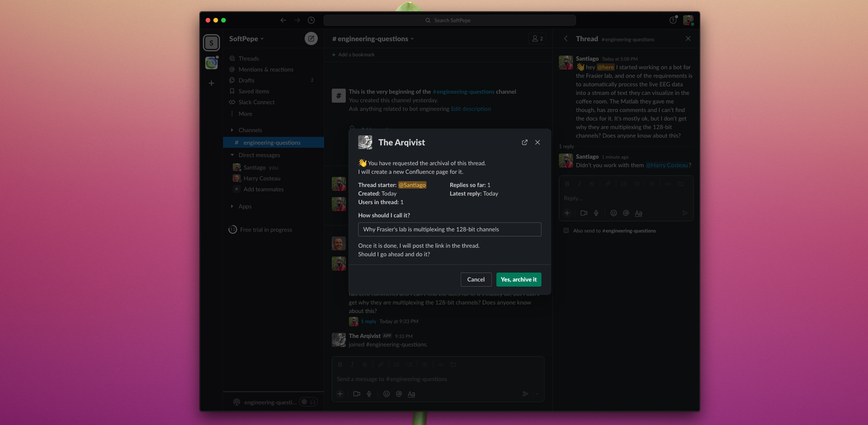Click @Harry Costeau mention in thread
Image resolution: width=868 pixels, height=425 pixels.
pos(667,165)
